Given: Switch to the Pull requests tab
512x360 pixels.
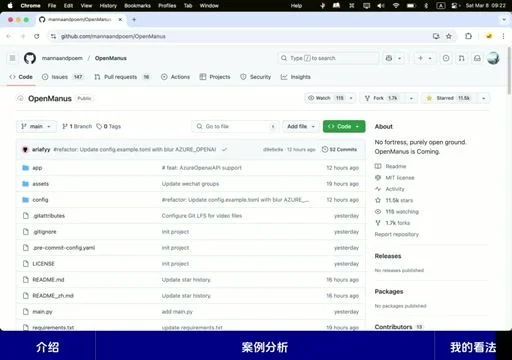Looking at the screenshot, I should point(122,77).
